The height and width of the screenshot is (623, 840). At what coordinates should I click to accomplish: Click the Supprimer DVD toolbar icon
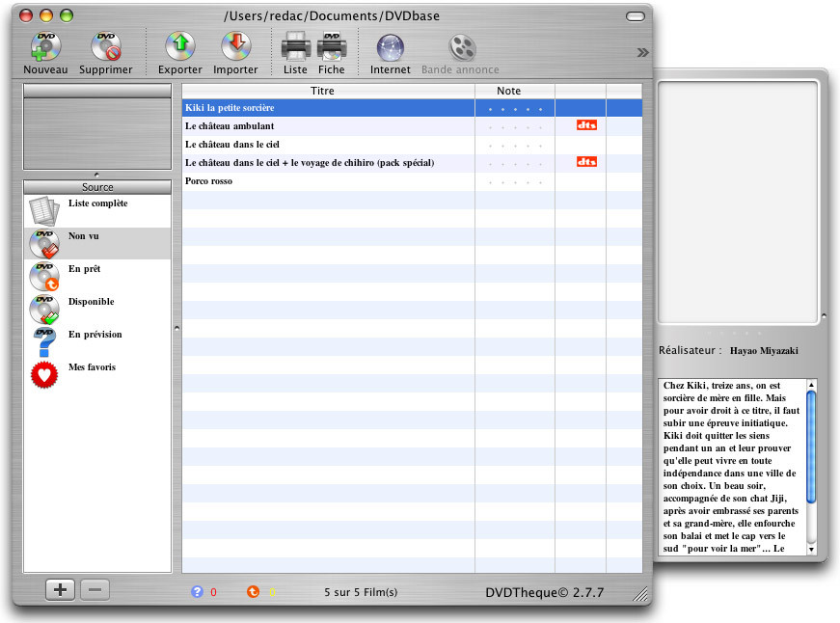coord(105,46)
